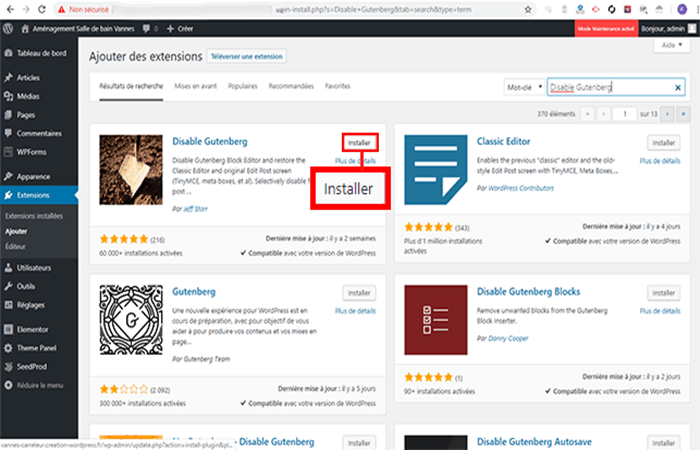Go to last results page arrow
Viewport: 700px width, 450px height.
click(x=683, y=114)
